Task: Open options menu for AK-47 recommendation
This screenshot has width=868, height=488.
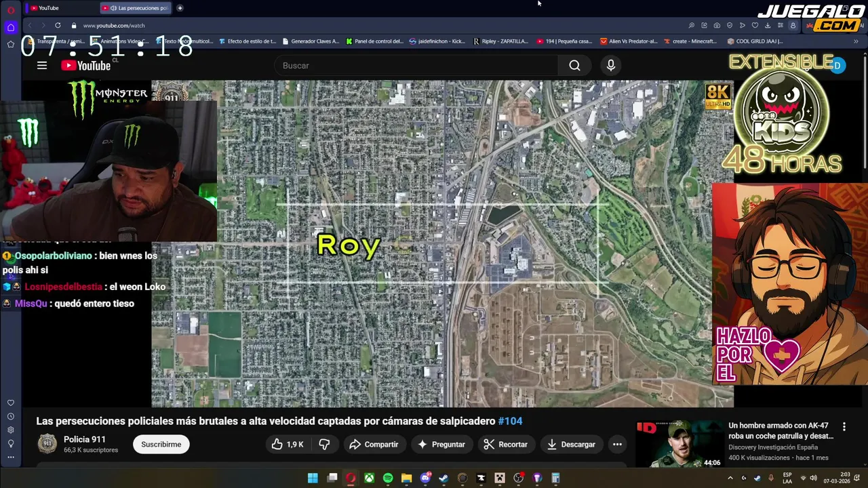Action: pos(844,427)
